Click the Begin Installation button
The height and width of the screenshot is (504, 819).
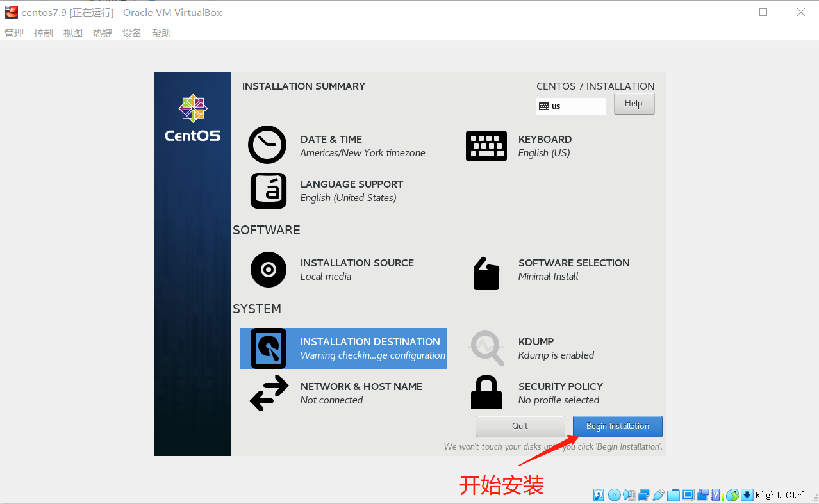point(618,427)
